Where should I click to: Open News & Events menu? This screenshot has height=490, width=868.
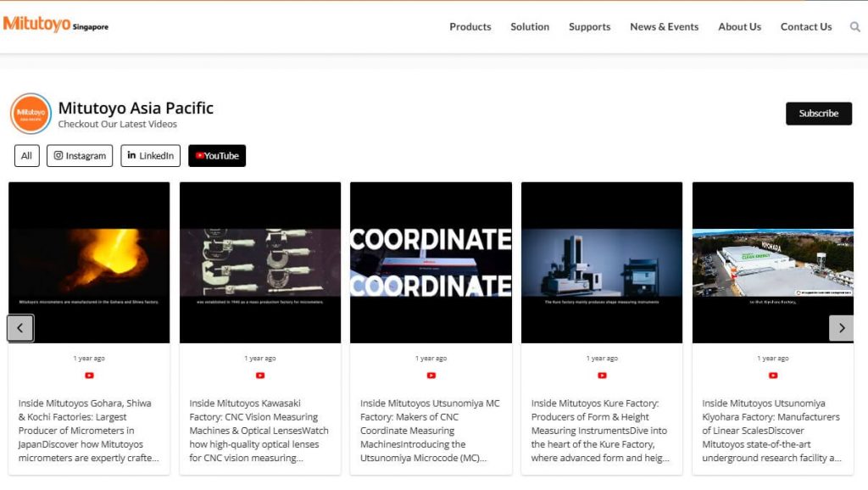click(x=664, y=27)
